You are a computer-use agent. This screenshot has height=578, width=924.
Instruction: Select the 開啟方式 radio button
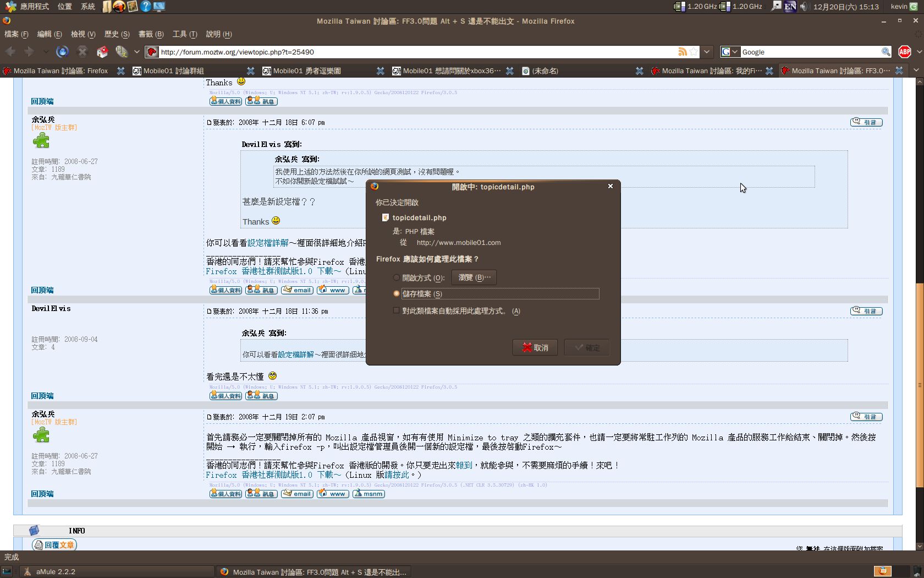(396, 278)
